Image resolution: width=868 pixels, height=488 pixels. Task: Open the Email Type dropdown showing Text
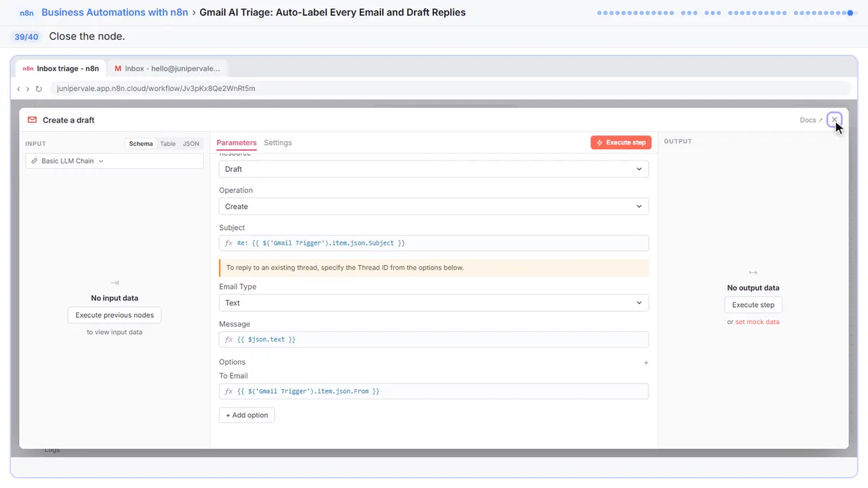click(x=434, y=303)
